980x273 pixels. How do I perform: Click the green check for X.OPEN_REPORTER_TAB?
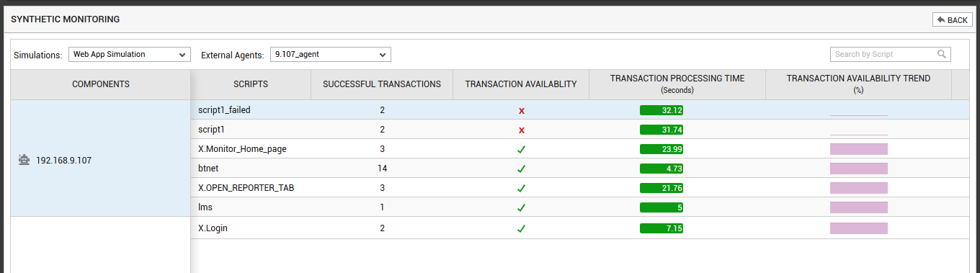[522, 188]
